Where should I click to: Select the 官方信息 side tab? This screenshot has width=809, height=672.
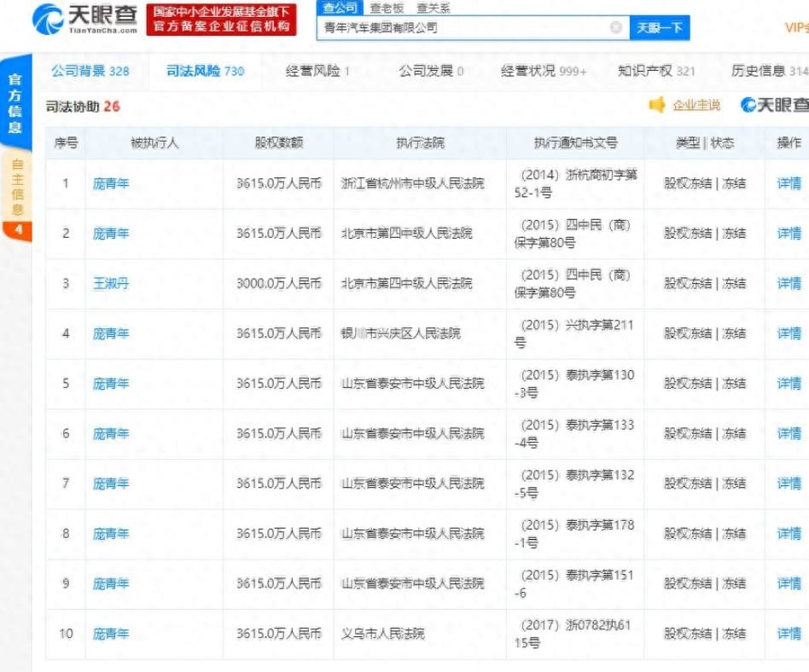coord(15,103)
